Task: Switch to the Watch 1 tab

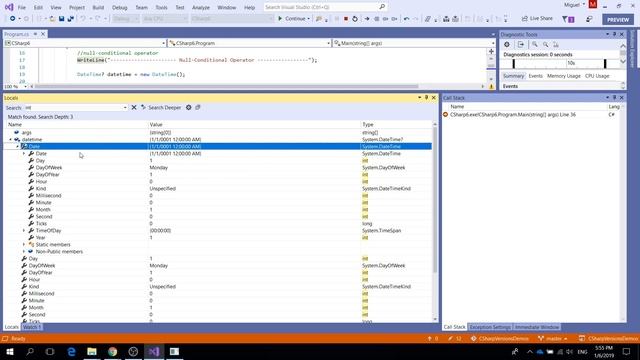Action: click(31, 327)
